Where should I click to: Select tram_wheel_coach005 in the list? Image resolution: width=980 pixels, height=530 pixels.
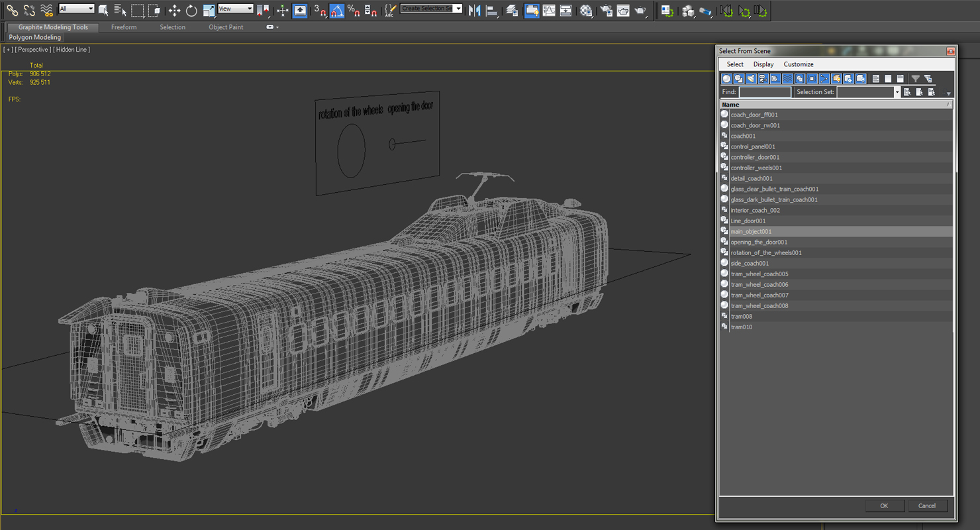[836, 274]
